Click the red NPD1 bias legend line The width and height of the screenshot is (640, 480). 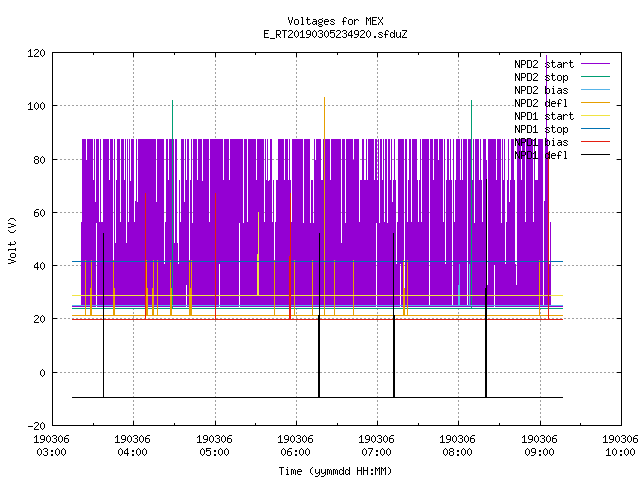point(595,142)
